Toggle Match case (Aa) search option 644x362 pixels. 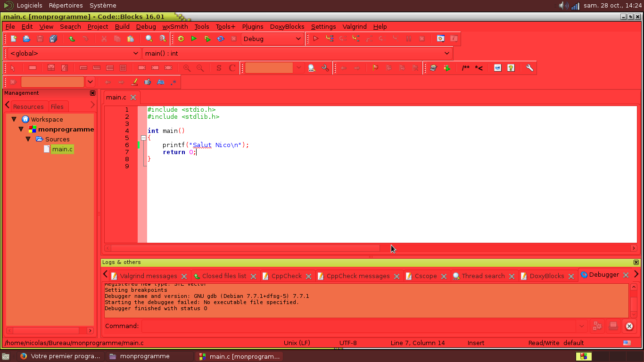(161, 82)
